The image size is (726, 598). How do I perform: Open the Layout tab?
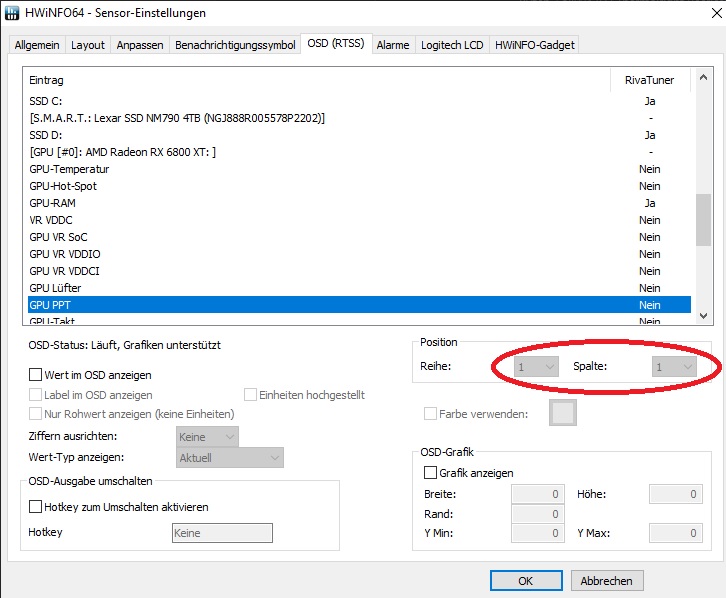pos(88,45)
